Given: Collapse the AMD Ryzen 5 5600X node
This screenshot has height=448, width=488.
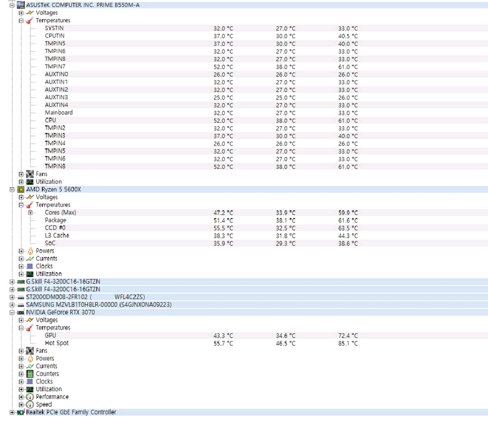Looking at the screenshot, I should click(12, 189).
